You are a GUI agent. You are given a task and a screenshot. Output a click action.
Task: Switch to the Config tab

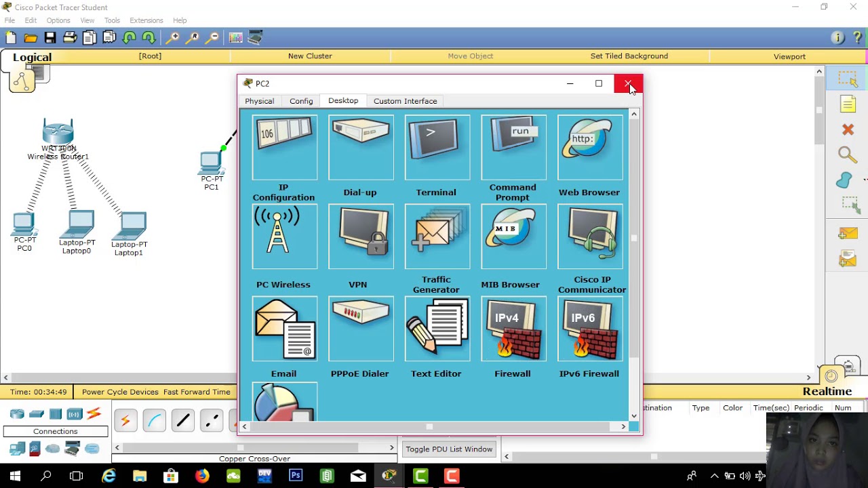click(x=301, y=101)
